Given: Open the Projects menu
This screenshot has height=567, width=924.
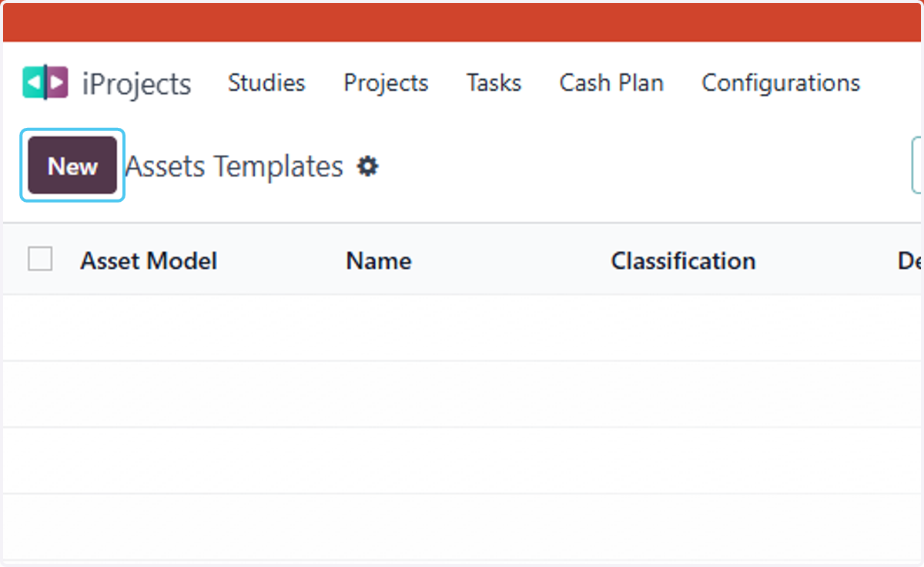Looking at the screenshot, I should pyautogui.click(x=386, y=82).
